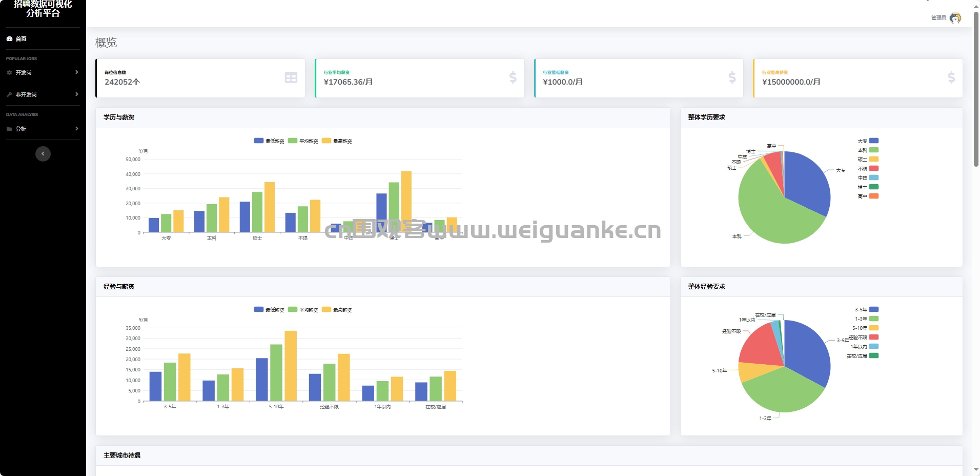
Task: Click the blue 3-5年 slice in experience pie
Action: 807,351
